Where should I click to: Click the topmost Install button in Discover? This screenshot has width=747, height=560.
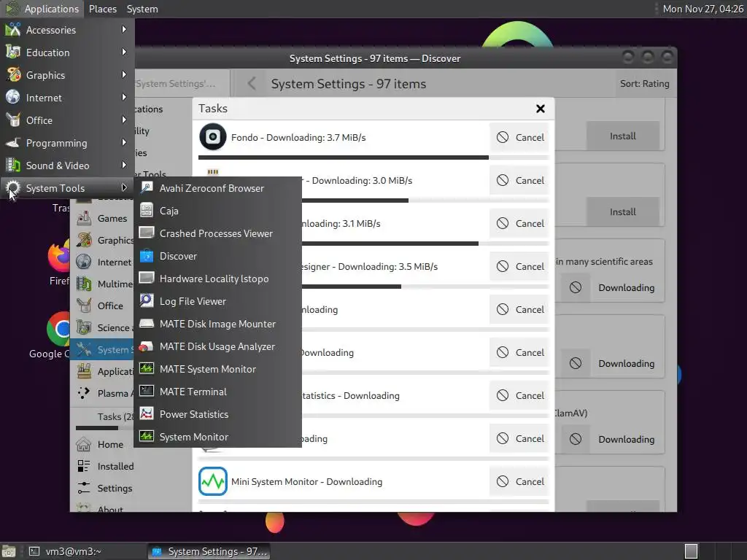(x=623, y=136)
